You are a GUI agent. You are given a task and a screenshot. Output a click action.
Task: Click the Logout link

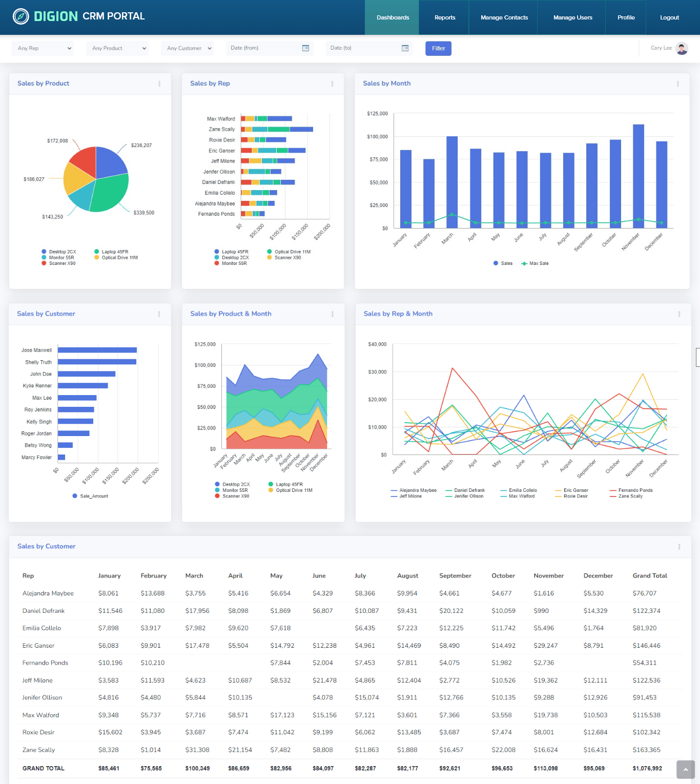click(x=669, y=17)
